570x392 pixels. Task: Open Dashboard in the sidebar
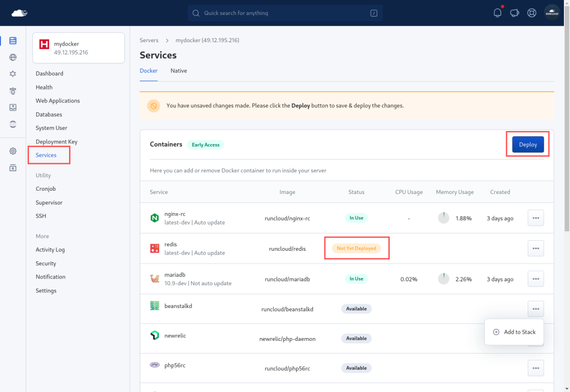click(x=50, y=74)
